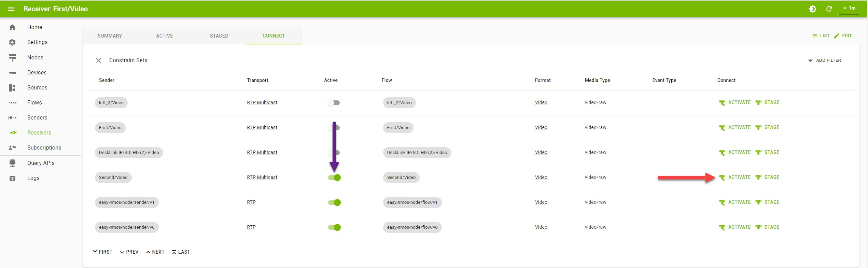The width and height of the screenshot is (868, 268).
Task: Switch to the ACTIVE tab
Action: click(x=165, y=36)
